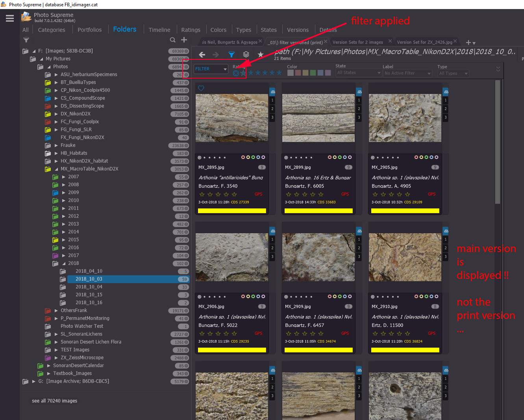
Task: Select the Sonoran Desert Lichen Flora folder
Action: pos(91,342)
